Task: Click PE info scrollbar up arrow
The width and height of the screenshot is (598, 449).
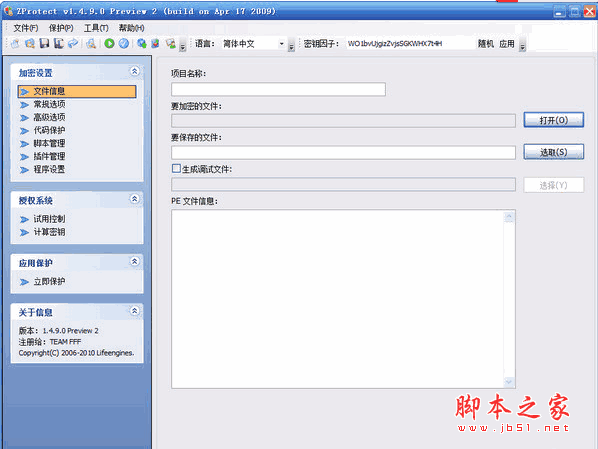Action: tap(509, 217)
